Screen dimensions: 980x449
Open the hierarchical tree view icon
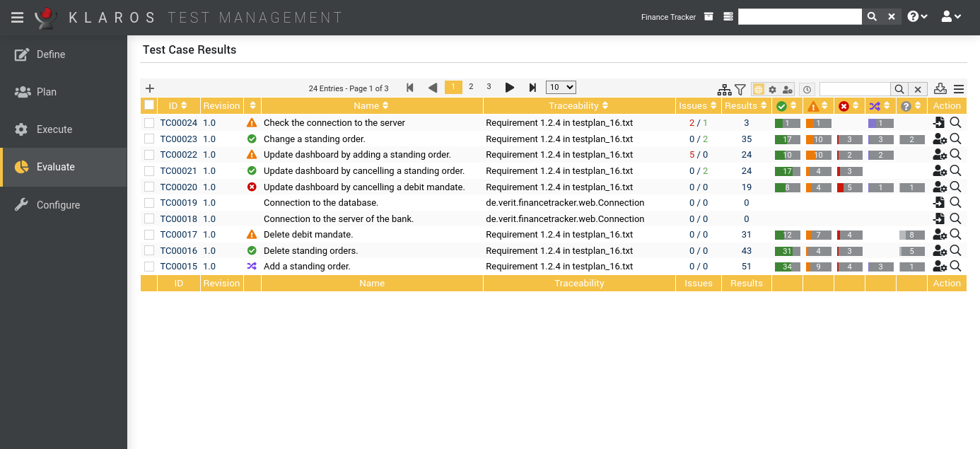click(725, 89)
